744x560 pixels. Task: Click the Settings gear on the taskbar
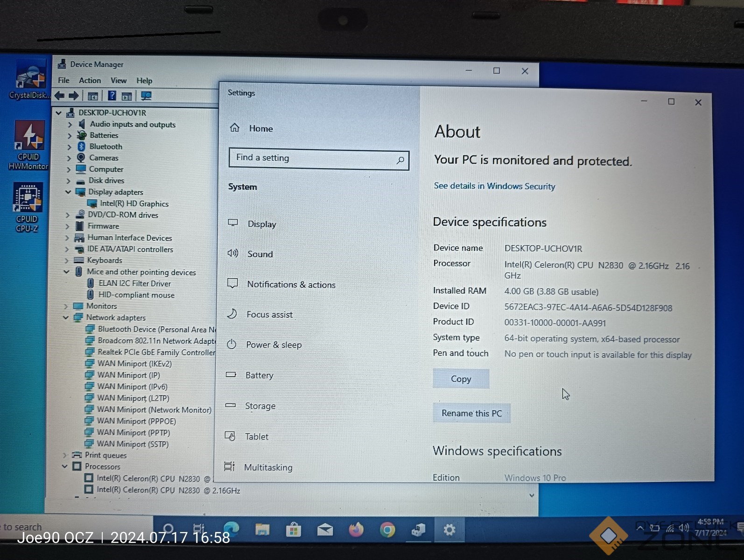click(x=449, y=530)
